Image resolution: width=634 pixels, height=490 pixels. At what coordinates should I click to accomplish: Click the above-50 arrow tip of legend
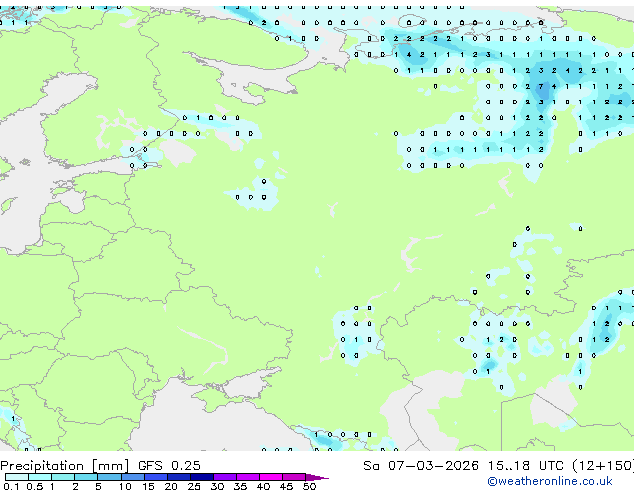pos(317,477)
